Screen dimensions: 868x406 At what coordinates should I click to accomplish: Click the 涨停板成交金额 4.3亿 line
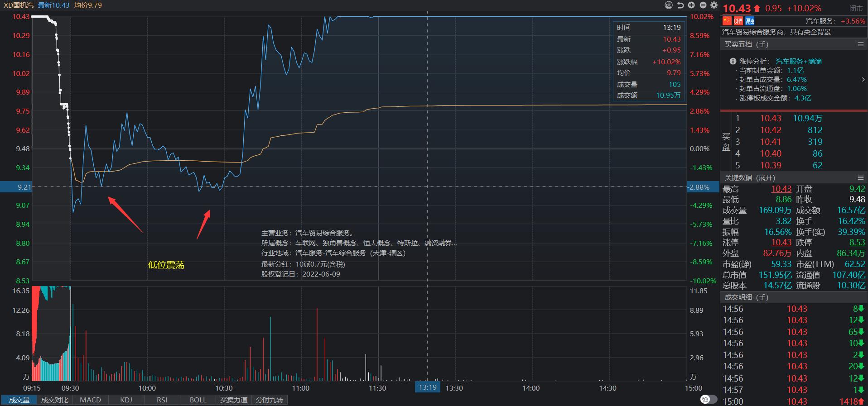coord(772,98)
